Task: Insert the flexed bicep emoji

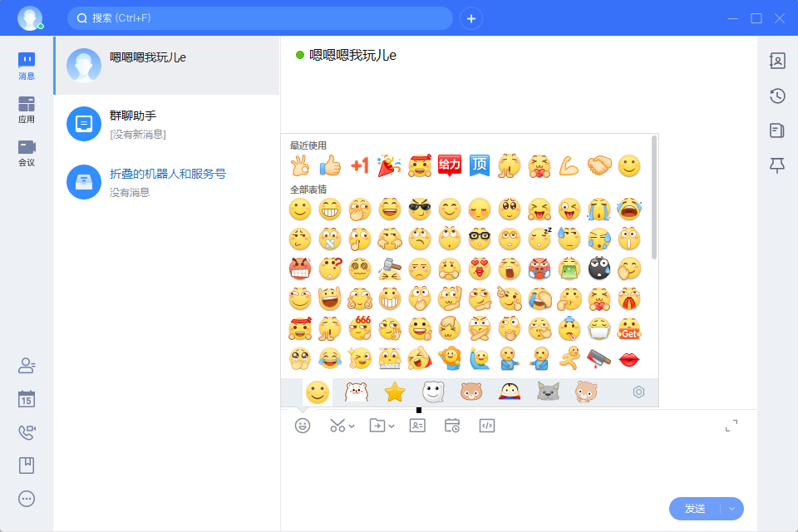Action: tap(569, 166)
